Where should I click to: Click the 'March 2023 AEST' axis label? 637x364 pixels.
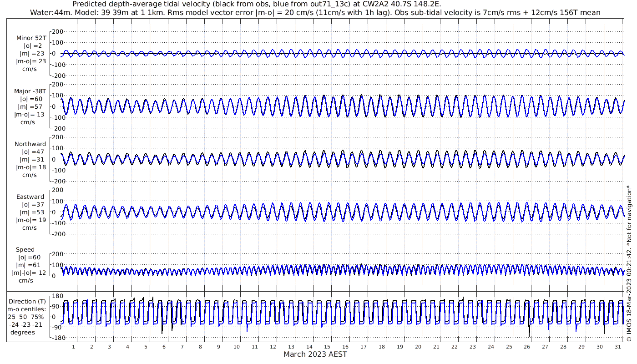point(315,354)
